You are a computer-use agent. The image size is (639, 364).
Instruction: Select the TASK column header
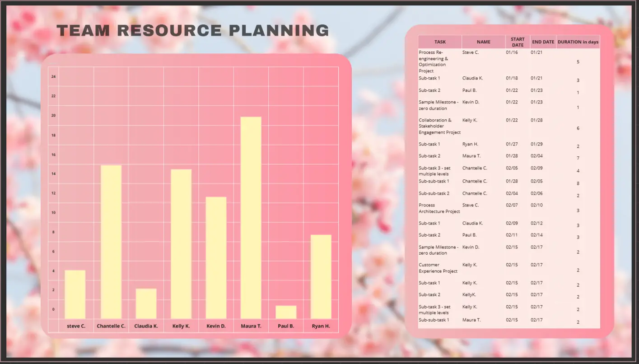click(439, 42)
